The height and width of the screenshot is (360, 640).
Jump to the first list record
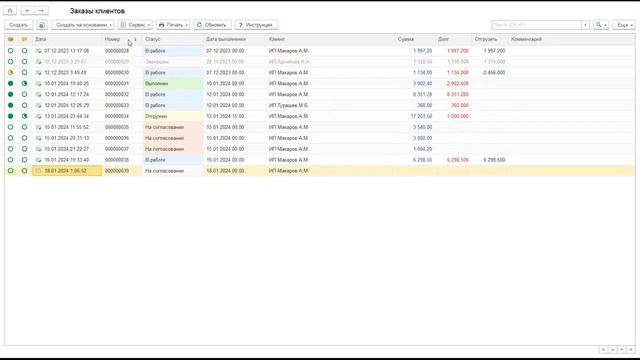(x=603, y=350)
